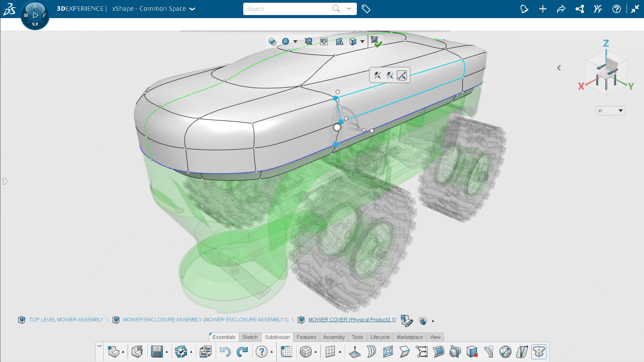
Task: Confirm the edit with the green checkmark icon
Action: tap(376, 42)
